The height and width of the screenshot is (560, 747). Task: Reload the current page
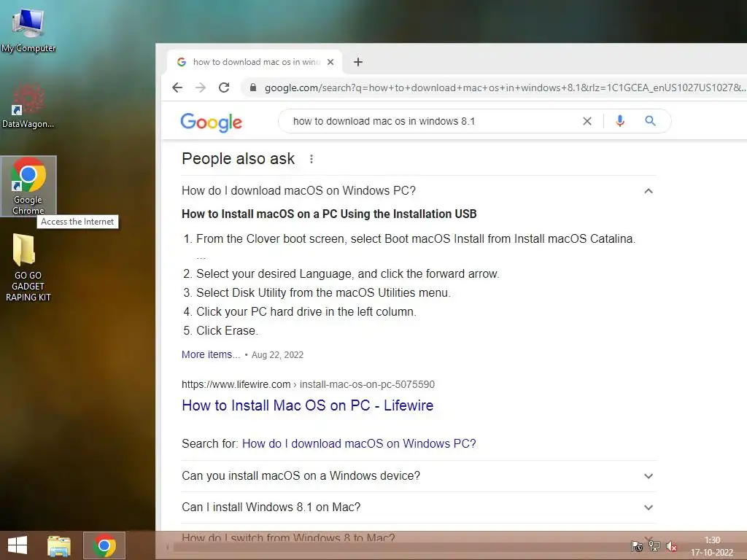tap(224, 87)
